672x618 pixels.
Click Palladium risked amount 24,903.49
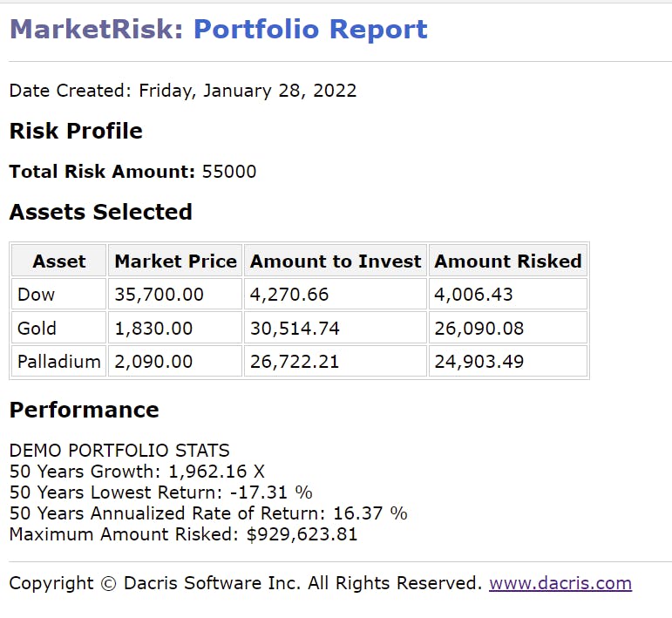[508, 361]
